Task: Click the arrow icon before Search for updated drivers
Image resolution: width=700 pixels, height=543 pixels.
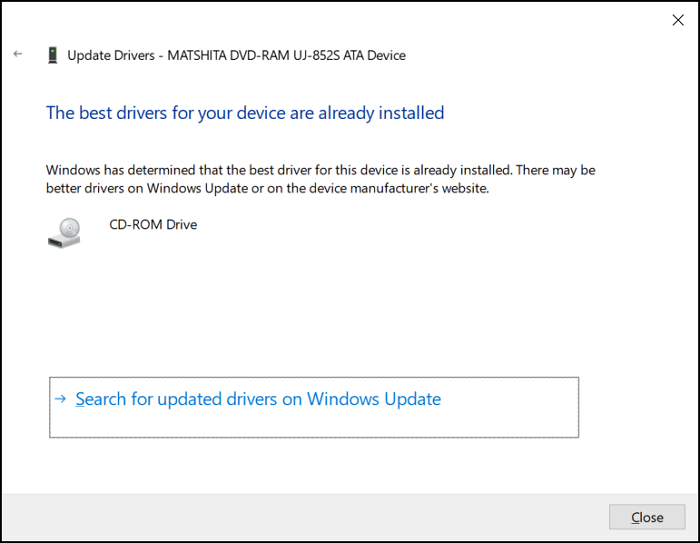Action: [x=60, y=398]
